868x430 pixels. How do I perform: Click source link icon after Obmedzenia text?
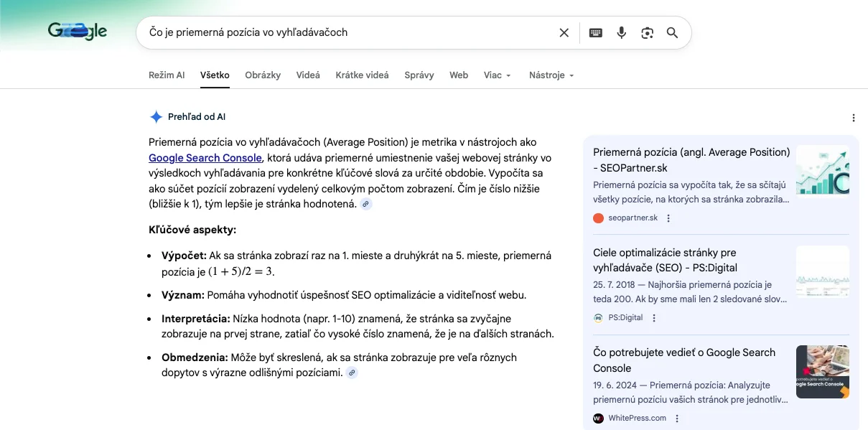click(352, 373)
